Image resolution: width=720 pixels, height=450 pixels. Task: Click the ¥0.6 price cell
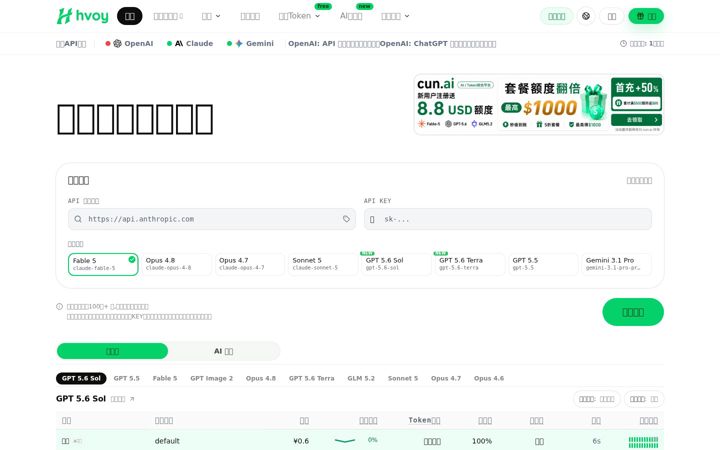301,441
